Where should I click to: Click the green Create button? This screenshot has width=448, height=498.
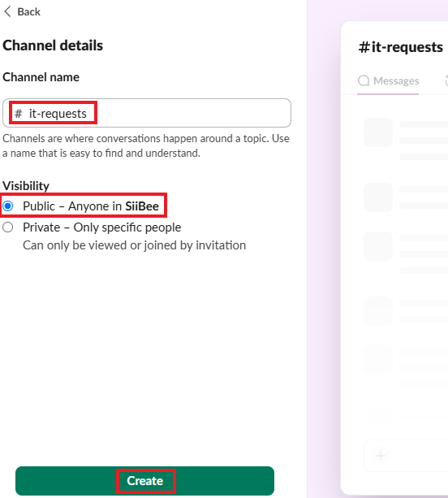pyautogui.click(x=144, y=480)
